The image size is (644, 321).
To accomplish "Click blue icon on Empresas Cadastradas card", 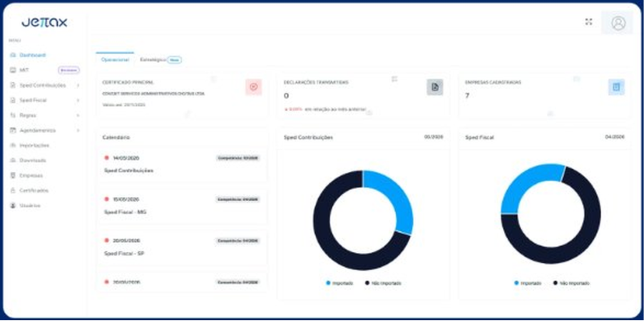I will (x=616, y=87).
